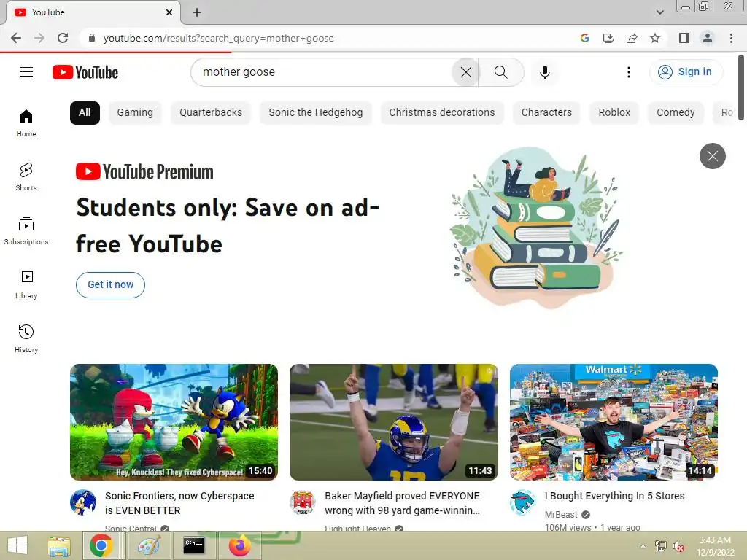Click the install app icon in address bar
747x560 pixels.
[608, 38]
